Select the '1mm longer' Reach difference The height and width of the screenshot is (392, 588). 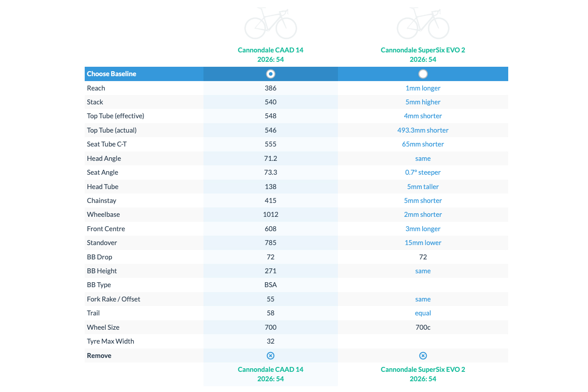423,88
